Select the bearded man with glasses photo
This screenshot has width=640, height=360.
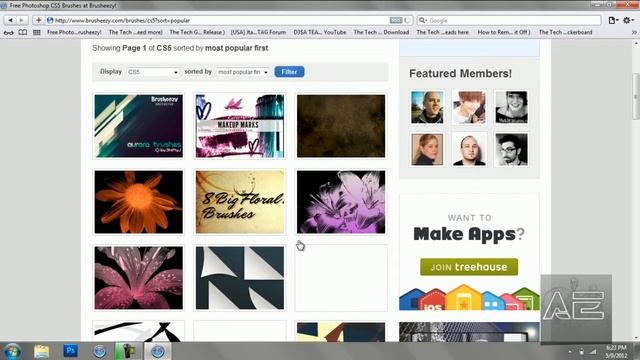tap(511, 149)
